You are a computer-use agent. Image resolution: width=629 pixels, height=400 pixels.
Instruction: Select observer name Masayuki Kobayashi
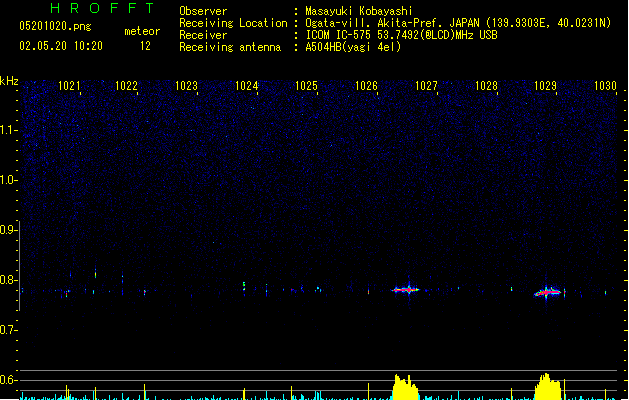(359, 11)
